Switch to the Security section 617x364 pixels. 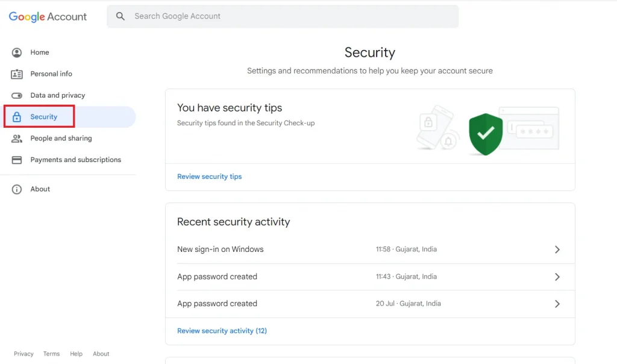(44, 116)
